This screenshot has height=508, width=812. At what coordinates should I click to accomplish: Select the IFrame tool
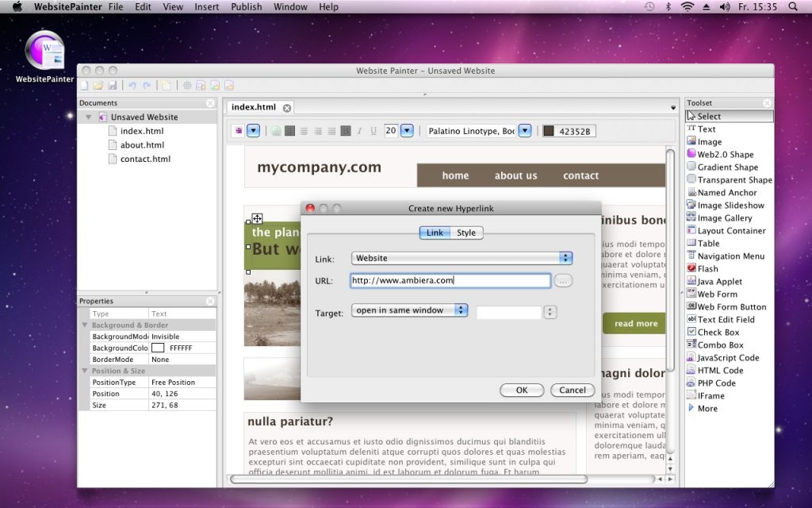706,395
